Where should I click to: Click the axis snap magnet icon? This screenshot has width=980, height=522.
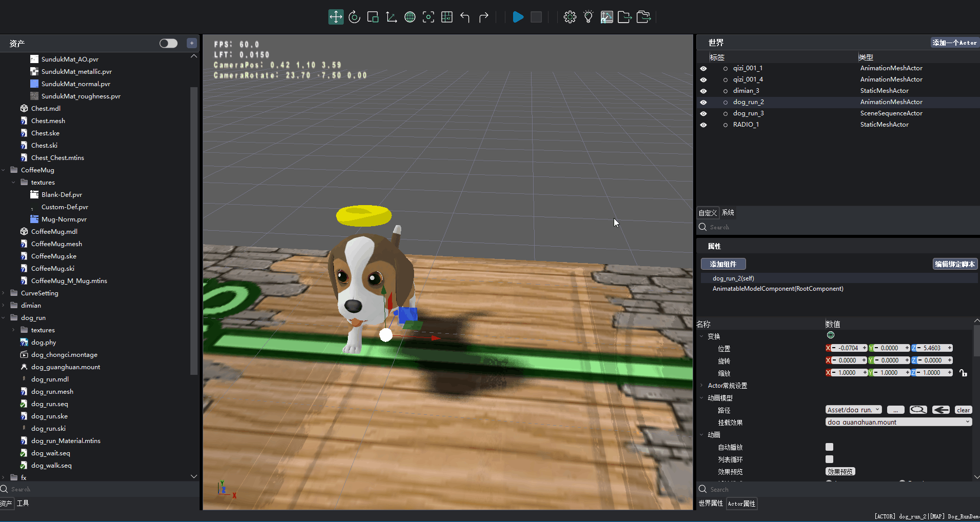click(607, 17)
